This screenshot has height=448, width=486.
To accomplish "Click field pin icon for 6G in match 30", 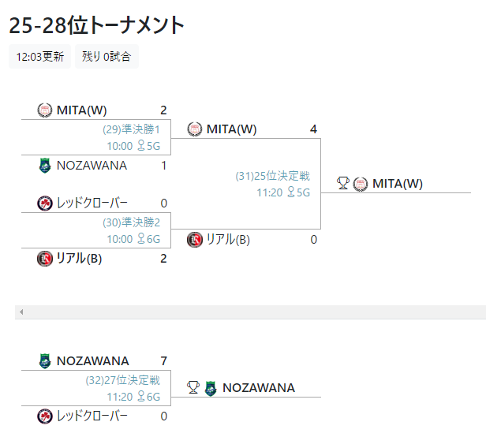I will (x=141, y=238).
